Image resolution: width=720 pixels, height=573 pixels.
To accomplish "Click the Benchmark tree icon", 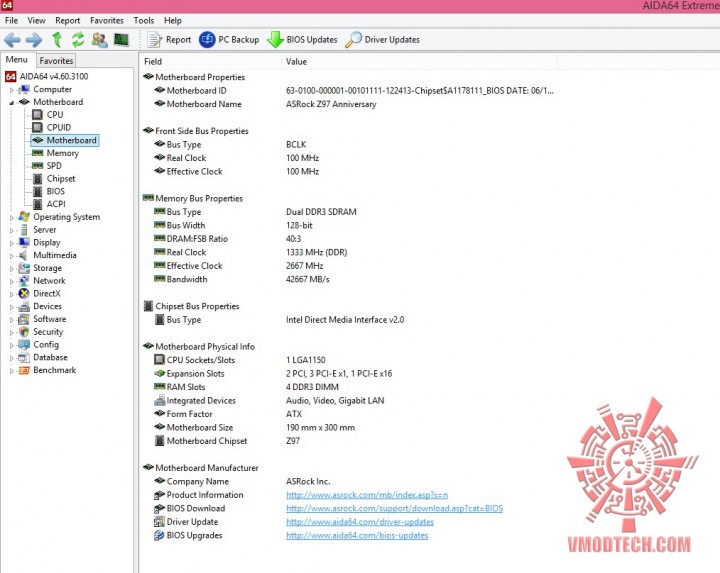I will point(24,370).
